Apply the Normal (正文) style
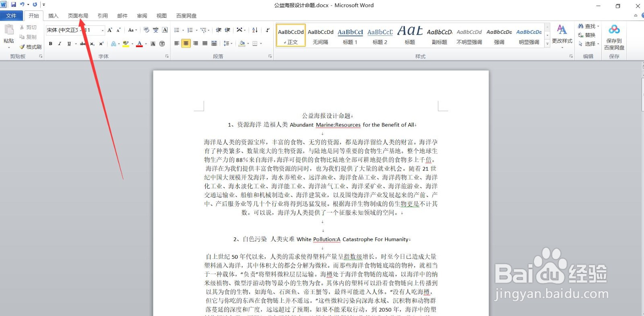The width and height of the screenshot is (644, 316). 291,36
